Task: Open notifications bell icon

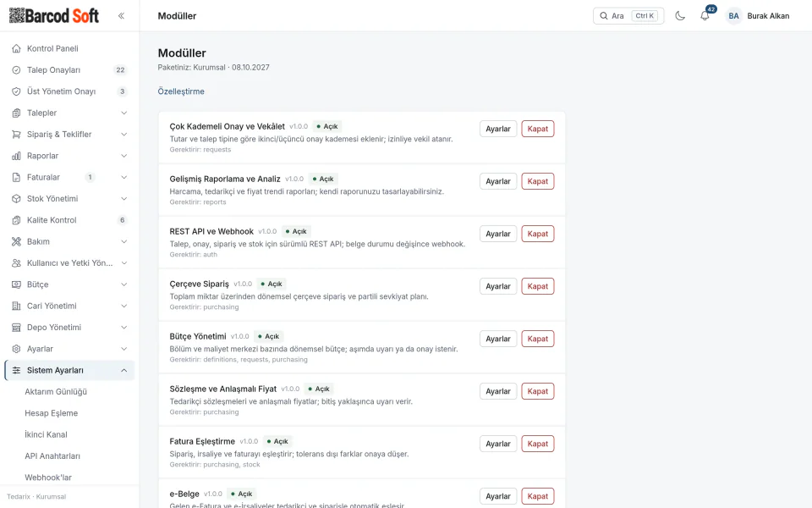Action: pos(705,15)
